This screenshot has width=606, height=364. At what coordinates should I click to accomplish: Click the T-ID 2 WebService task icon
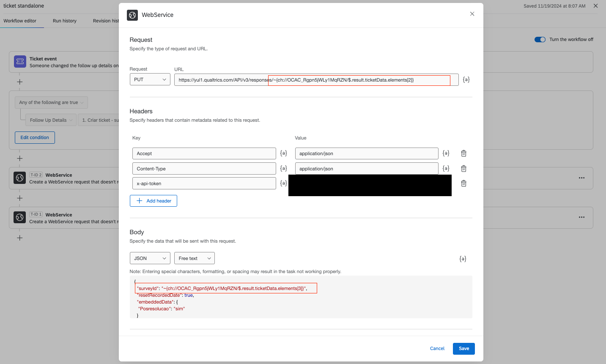[19, 178]
